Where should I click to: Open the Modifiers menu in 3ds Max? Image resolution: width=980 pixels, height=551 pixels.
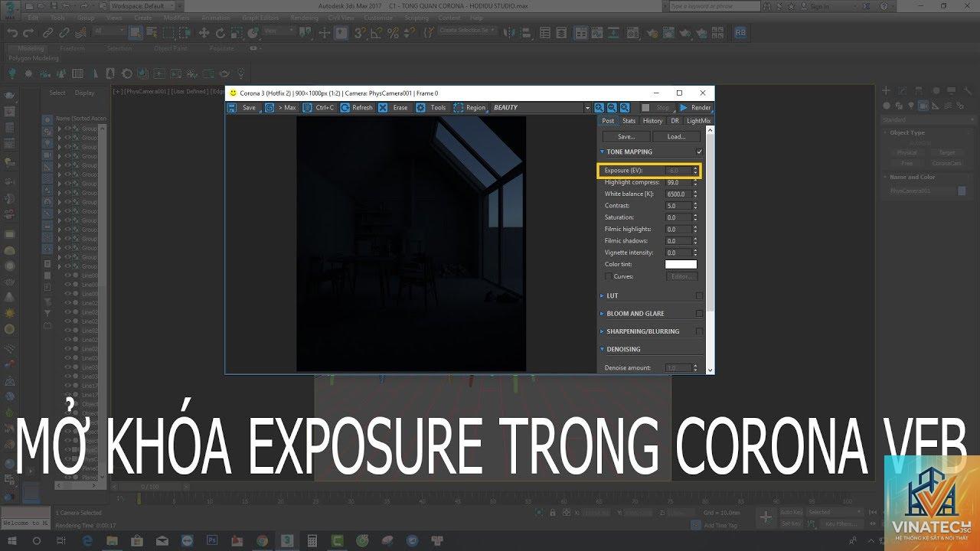(x=176, y=18)
